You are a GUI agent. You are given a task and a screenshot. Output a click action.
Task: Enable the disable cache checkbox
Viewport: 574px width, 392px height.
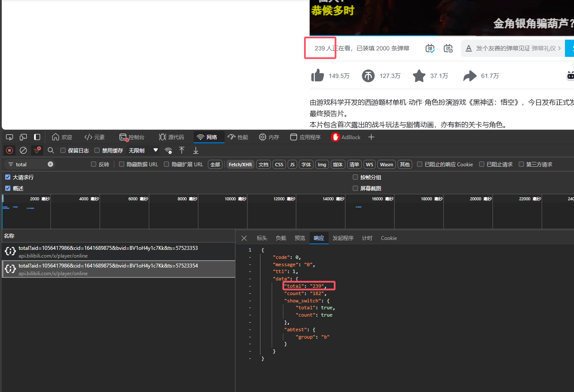[97, 150]
